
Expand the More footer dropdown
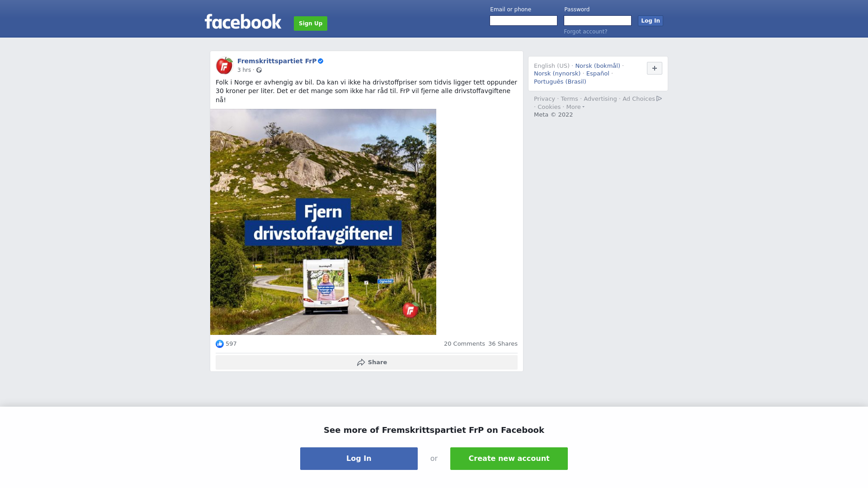coord(575,107)
